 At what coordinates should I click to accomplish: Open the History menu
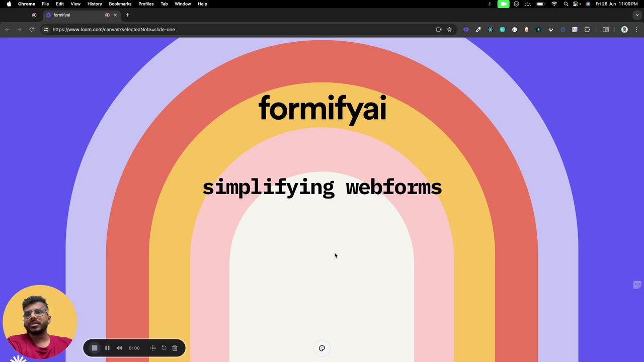(95, 4)
